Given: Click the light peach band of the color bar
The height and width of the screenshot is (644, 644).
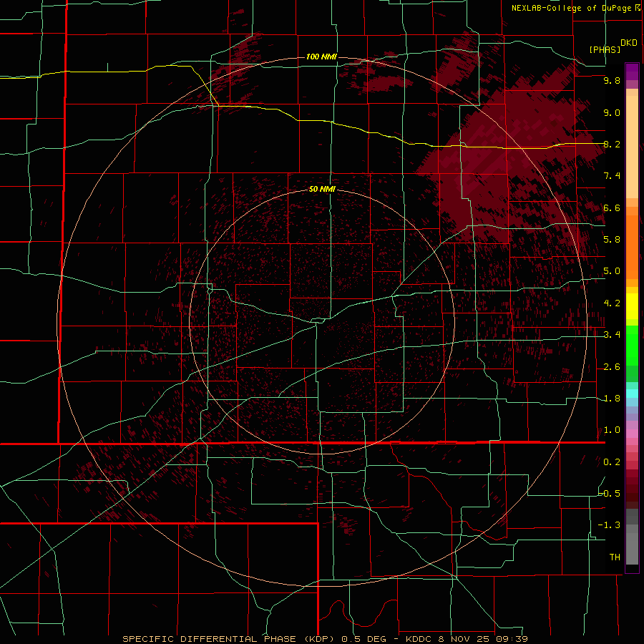Looking at the screenshot, I should 632,147.
